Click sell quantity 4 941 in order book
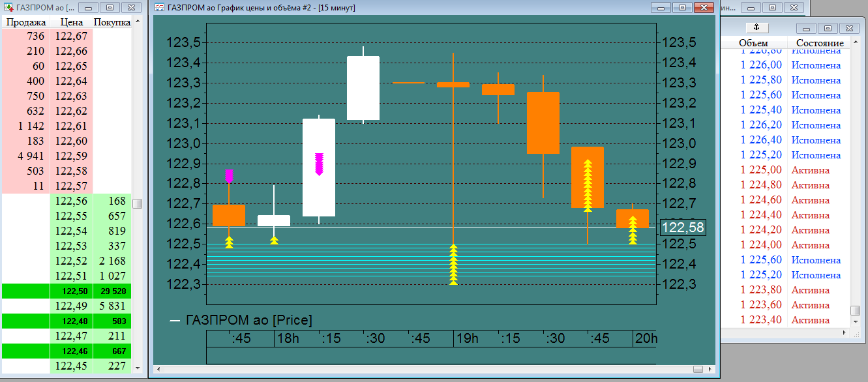Screen dimensions: 868x382 click(31, 156)
